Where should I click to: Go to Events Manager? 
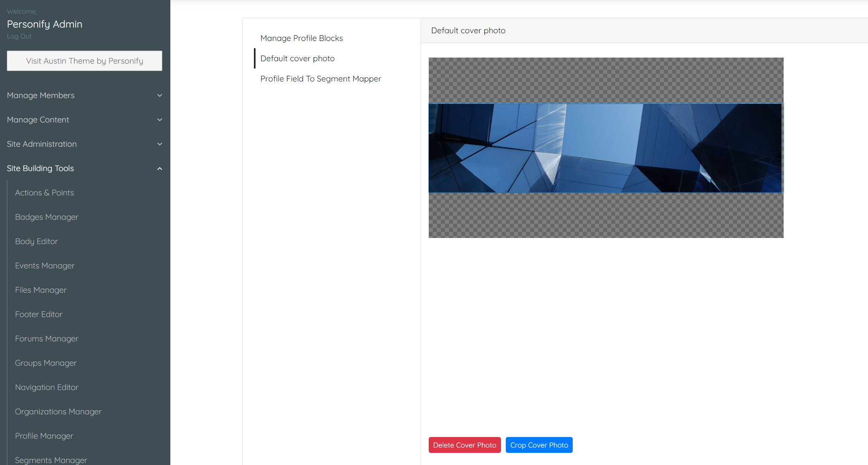click(x=45, y=266)
